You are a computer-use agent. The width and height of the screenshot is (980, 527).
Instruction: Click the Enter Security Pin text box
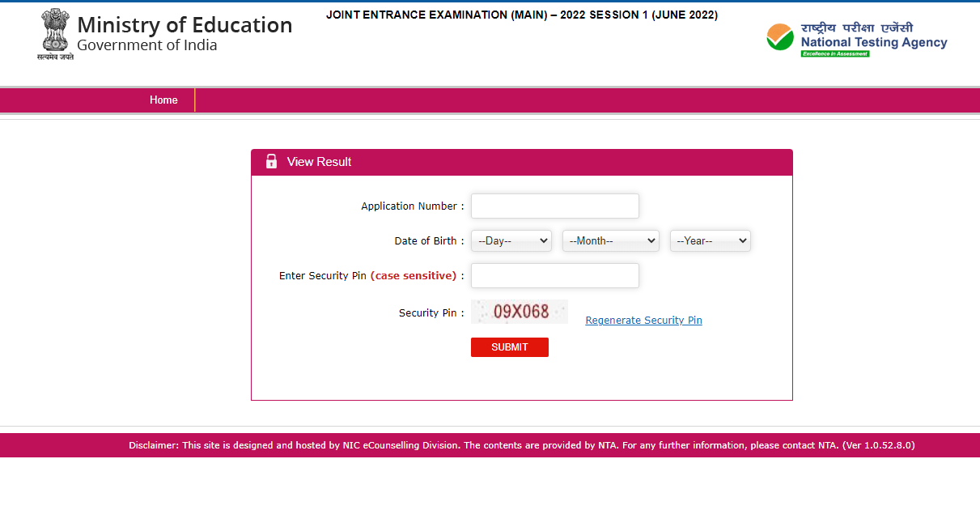click(554, 276)
